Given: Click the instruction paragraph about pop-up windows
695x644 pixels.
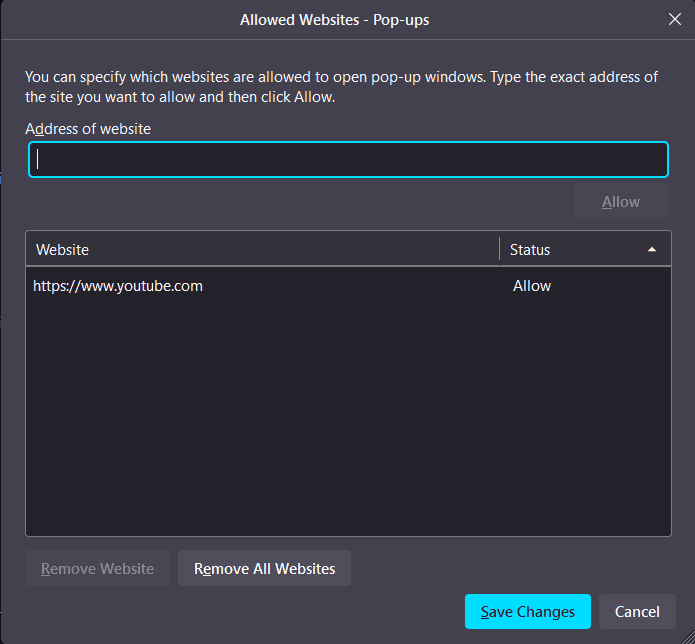Looking at the screenshot, I should 340,87.
